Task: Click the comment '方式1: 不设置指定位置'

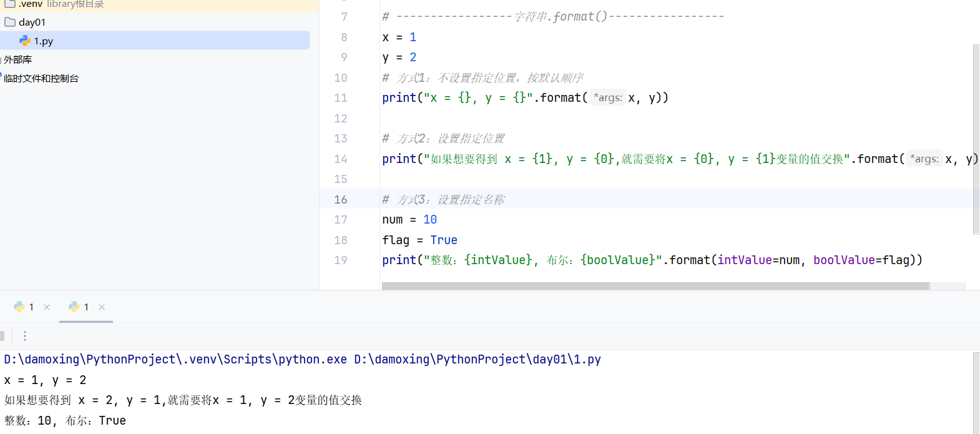Action: [483, 77]
